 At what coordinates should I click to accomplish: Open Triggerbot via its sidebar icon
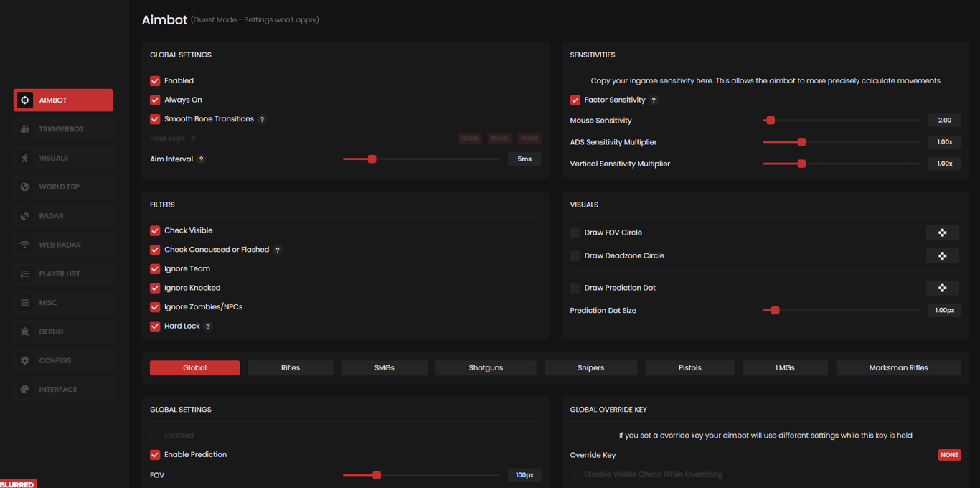(25, 129)
